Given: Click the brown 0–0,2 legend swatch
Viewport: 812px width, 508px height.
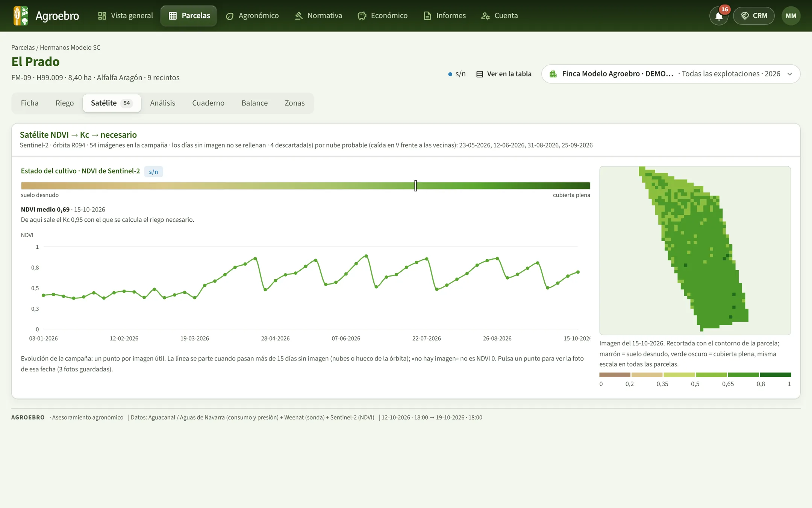Looking at the screenshot, I should (x=615, y=375).
